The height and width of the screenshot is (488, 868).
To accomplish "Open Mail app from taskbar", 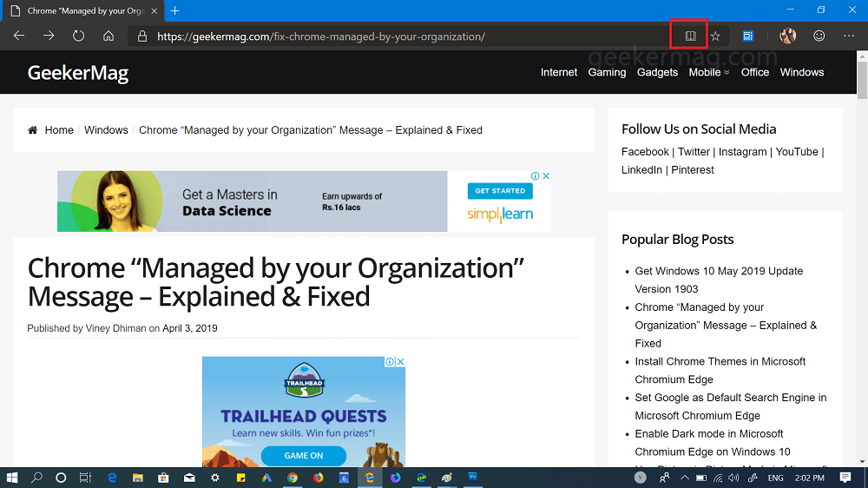I will (x=189, y=478).
